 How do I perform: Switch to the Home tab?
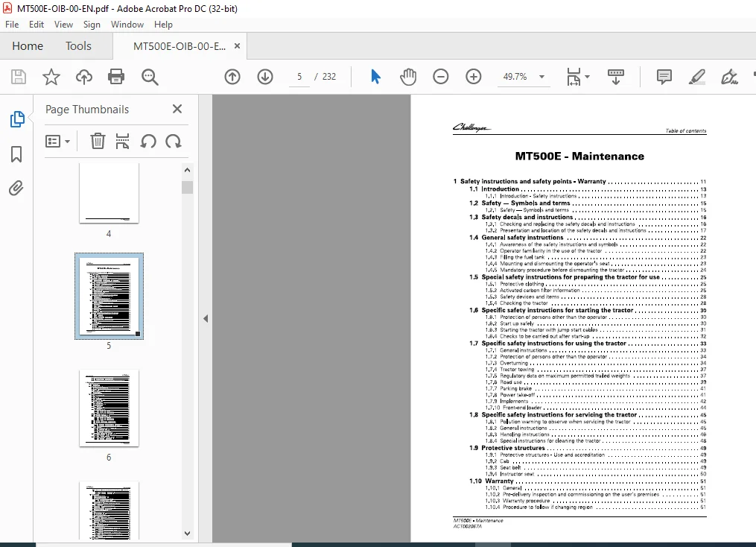[x=28, y=45]
